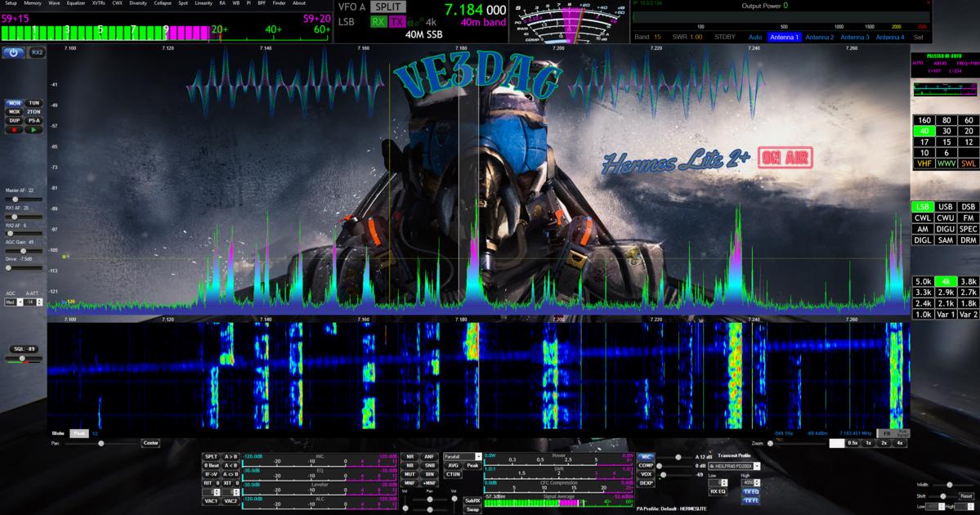This screenshot has height=515, width=980.
Task: Toggle the MUT mute button
Action: (x=409, y=474)
